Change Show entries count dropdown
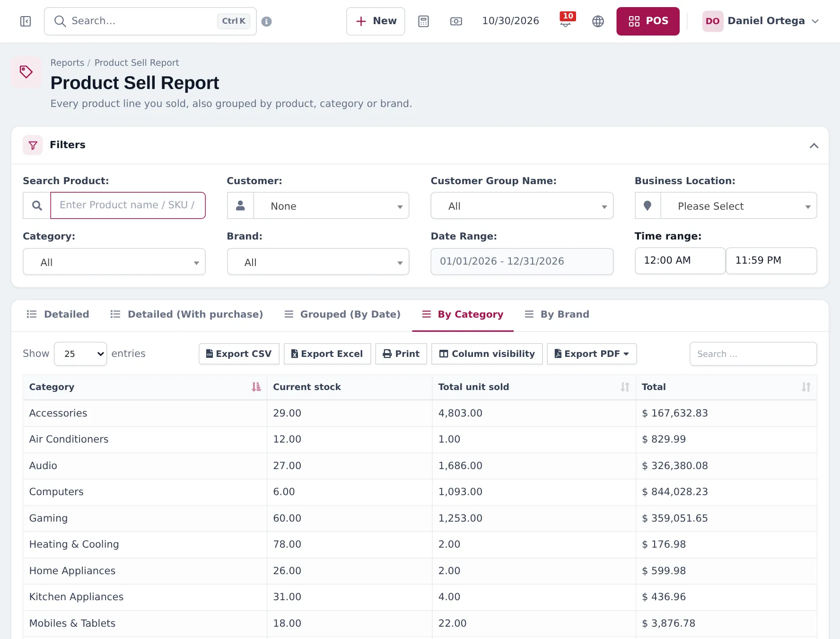This screenshot has height=639, width=840. pyautogui.click(x=80, y=354)
